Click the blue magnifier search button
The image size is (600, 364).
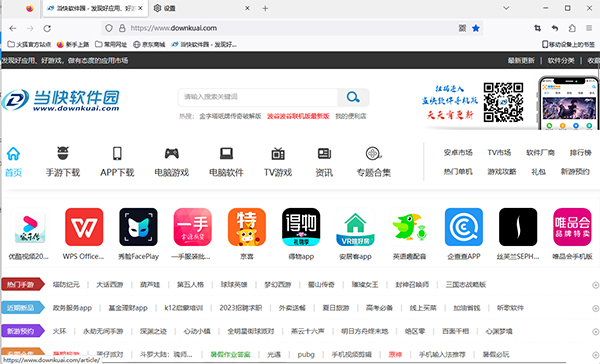353,97
